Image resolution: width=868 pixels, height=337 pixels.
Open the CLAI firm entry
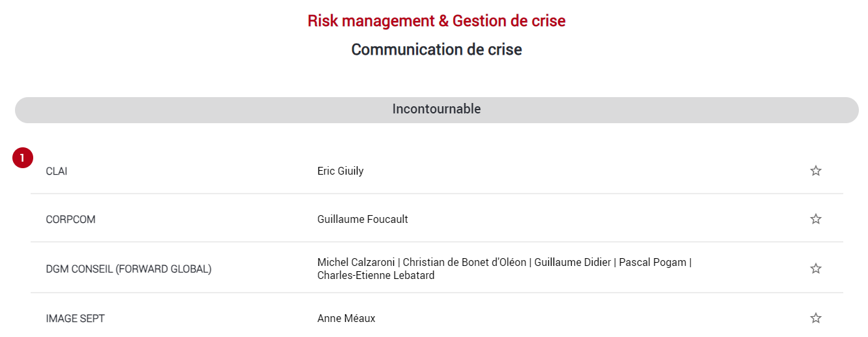coord(57,171)
